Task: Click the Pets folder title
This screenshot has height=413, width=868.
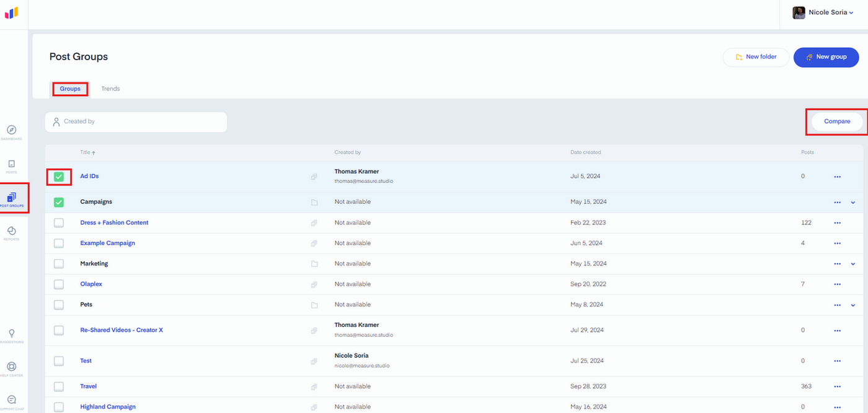Action: coord(86,304)
